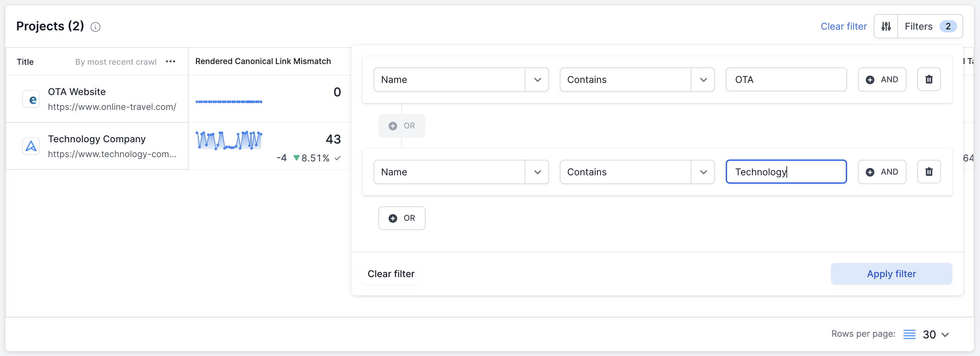Click the Clear filter link at top right

[x=843, y=26]
